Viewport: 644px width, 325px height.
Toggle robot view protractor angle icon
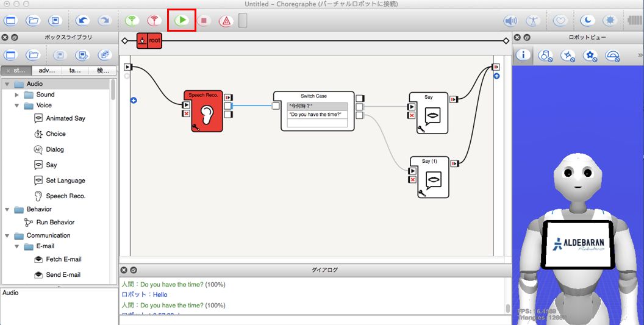[612, 55]
